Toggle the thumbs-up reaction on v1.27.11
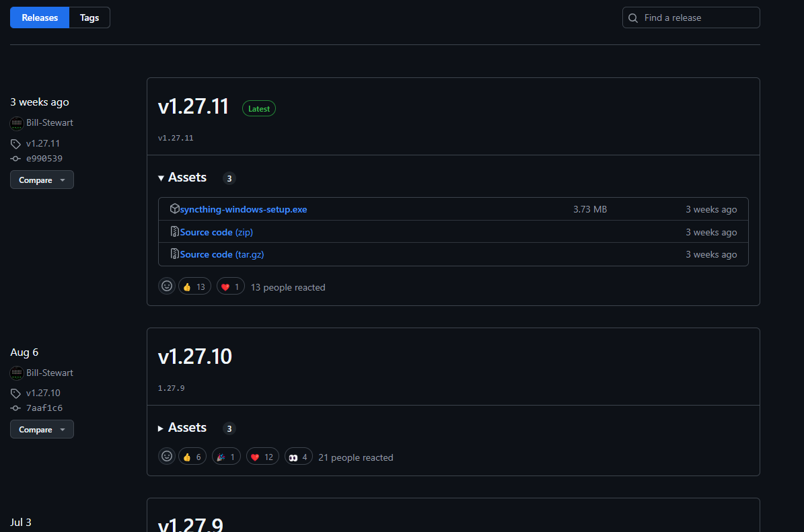804x532 pixels. pyautogui.click(x=194, y=285)
